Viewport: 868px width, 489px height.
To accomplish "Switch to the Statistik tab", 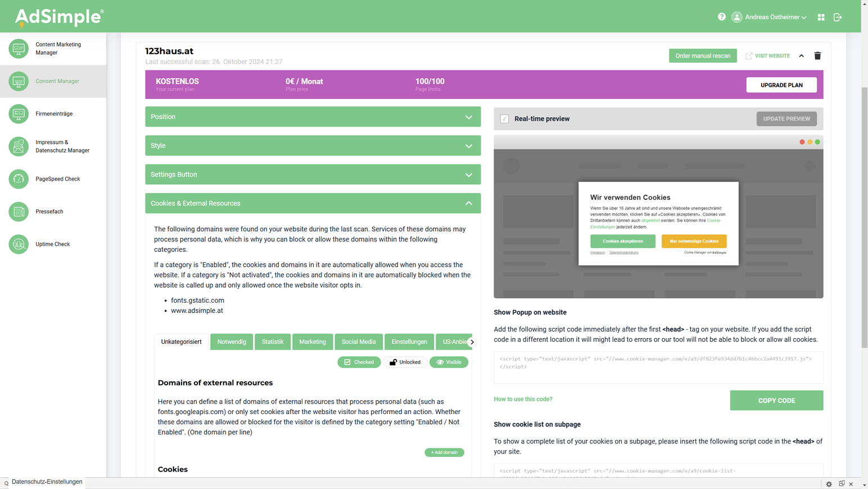I will [x=273, y=342].
